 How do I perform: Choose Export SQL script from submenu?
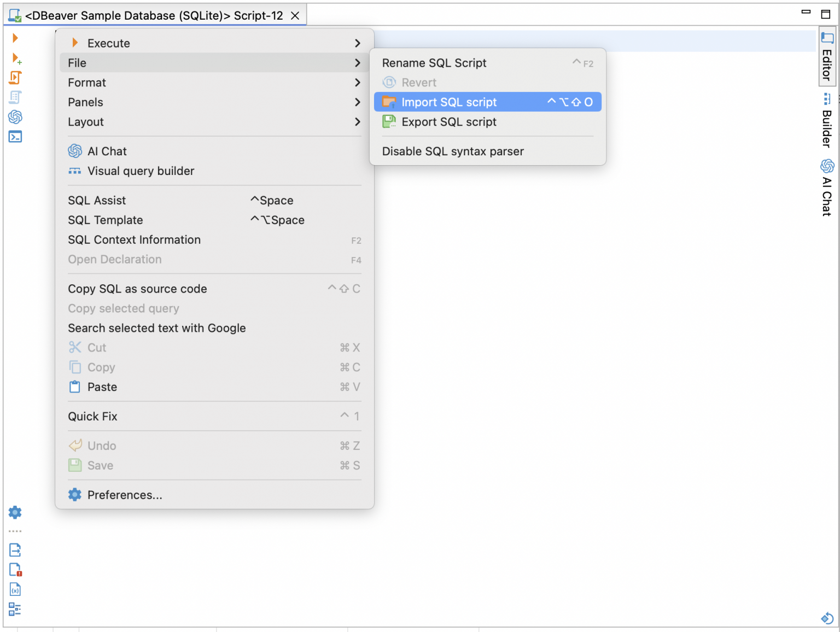448,122
